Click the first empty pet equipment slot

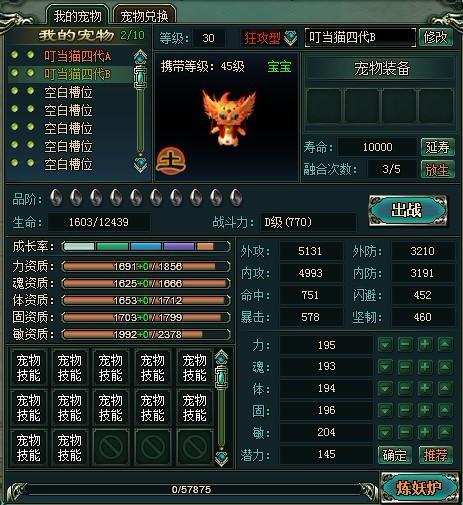[324, 106]
